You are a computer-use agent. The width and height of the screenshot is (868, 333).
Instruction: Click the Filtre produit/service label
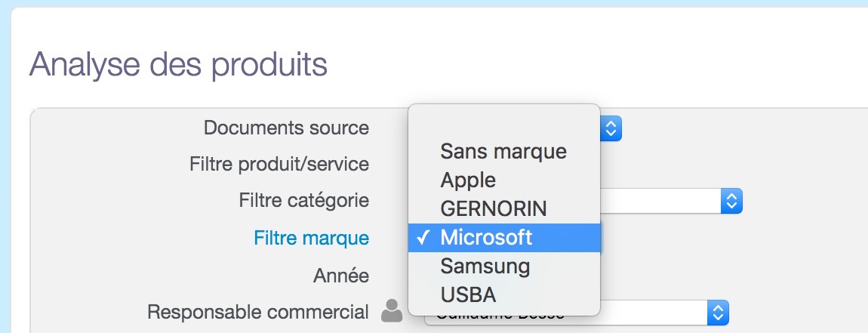tap(279, 165)
